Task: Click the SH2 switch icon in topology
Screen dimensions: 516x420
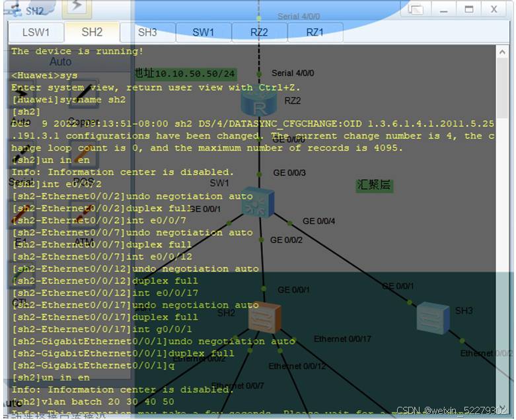Action: pyautogui.click(x=264, y=318)
